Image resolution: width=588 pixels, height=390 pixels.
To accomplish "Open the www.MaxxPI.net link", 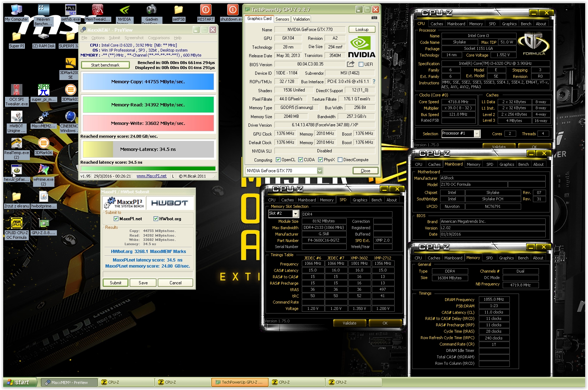I will click(151, 176).
